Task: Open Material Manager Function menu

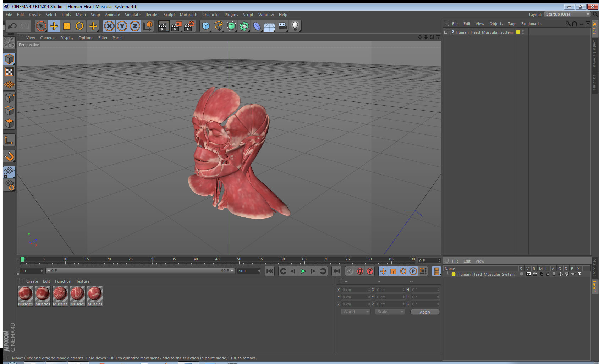Action: [x=63, y=281]
